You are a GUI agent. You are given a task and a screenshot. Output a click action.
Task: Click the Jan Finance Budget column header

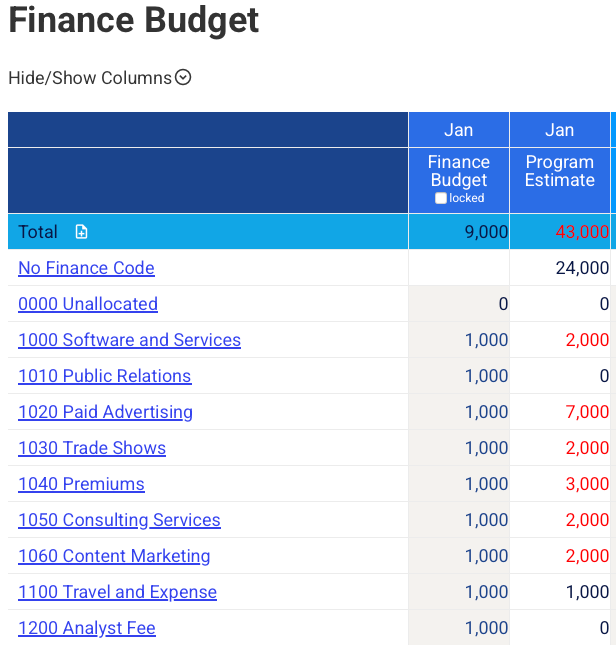(459, 171)
